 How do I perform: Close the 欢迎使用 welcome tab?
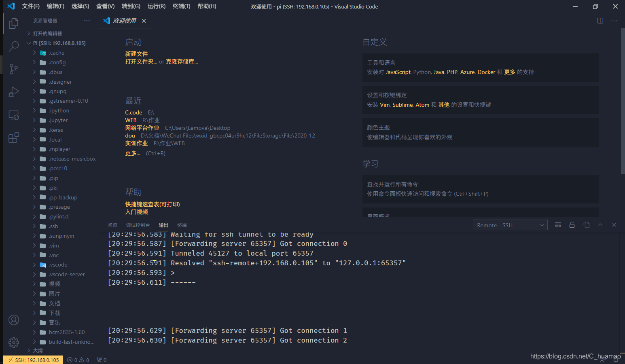[144, 21]
